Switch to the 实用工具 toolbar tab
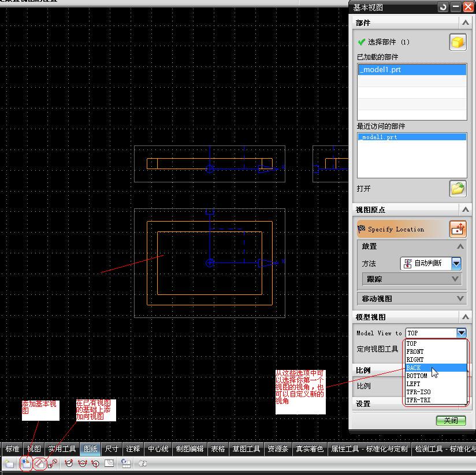The height and width of the screenshot is (475, 476). tap(62, 448)
